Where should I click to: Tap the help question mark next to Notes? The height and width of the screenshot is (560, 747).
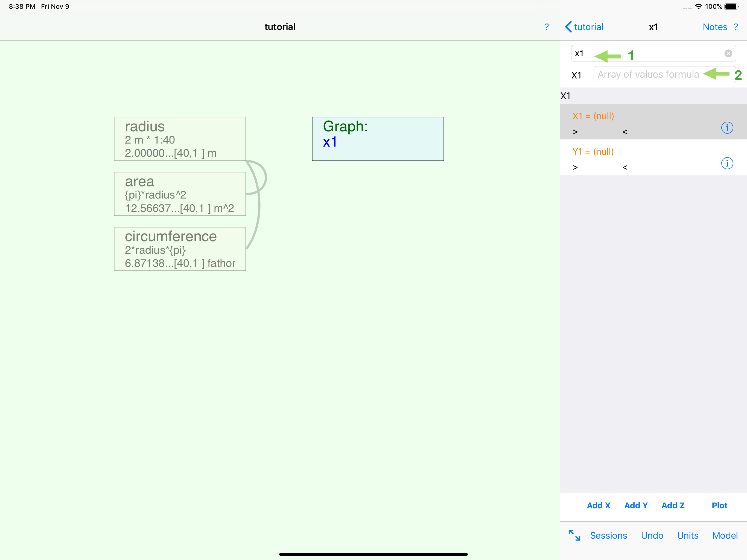pos(736,27)
